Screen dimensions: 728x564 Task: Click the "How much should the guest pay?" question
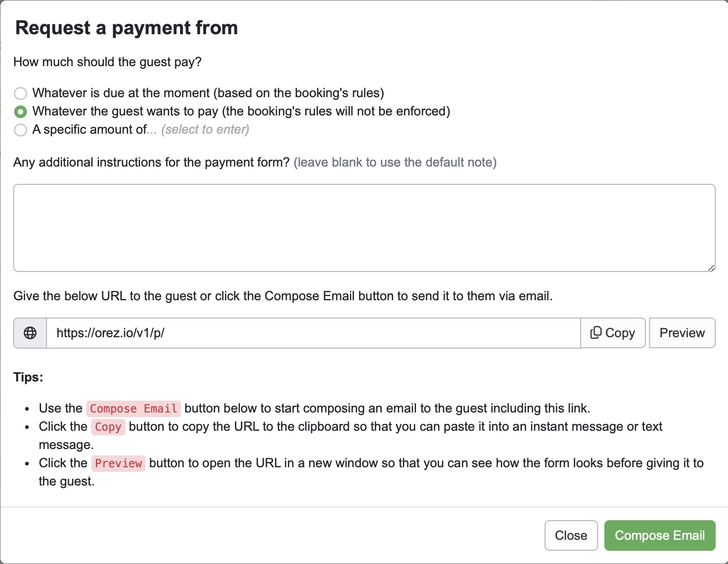(x=108, y=62)
